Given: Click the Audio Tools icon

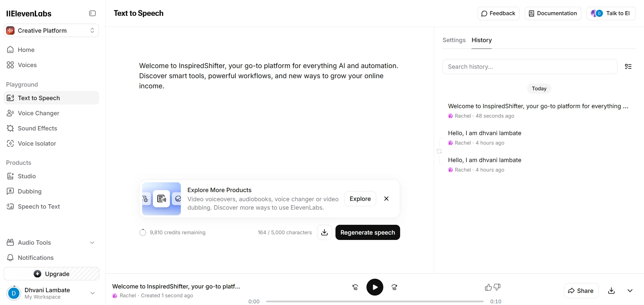Looking at the screenshot, I should [x=10, y=242].
